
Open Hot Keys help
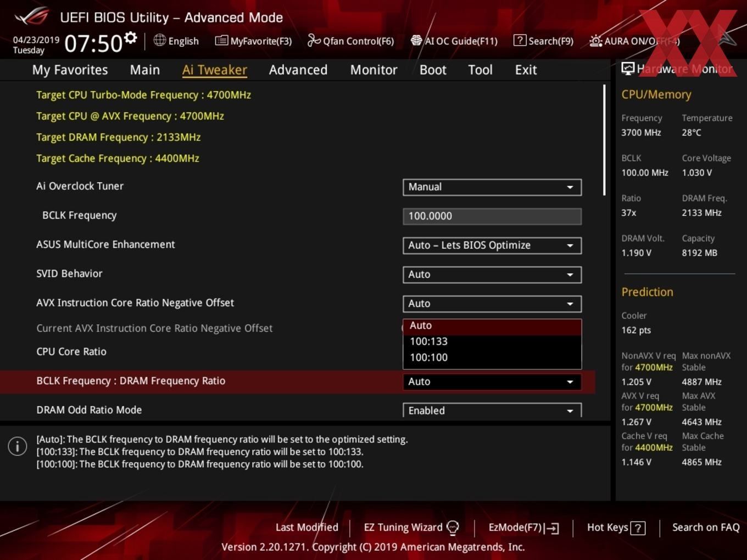click(616, 528)
